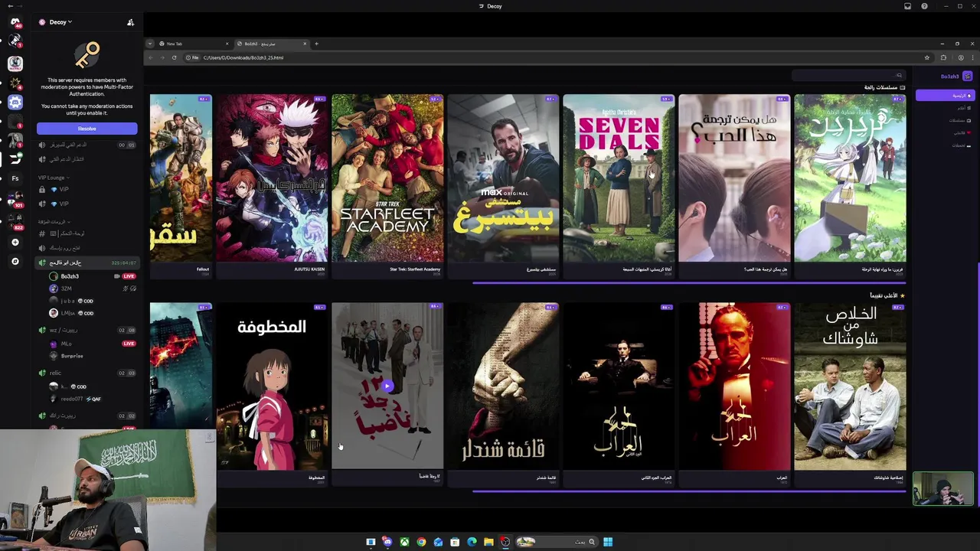Click the Windows Start button
Screen dimensions: 980x551
tap(608, 542)
